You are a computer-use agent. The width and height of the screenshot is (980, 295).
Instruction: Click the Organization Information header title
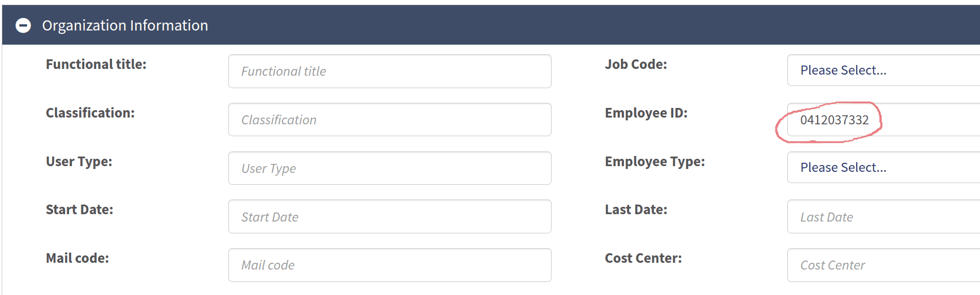pos(125,25)
